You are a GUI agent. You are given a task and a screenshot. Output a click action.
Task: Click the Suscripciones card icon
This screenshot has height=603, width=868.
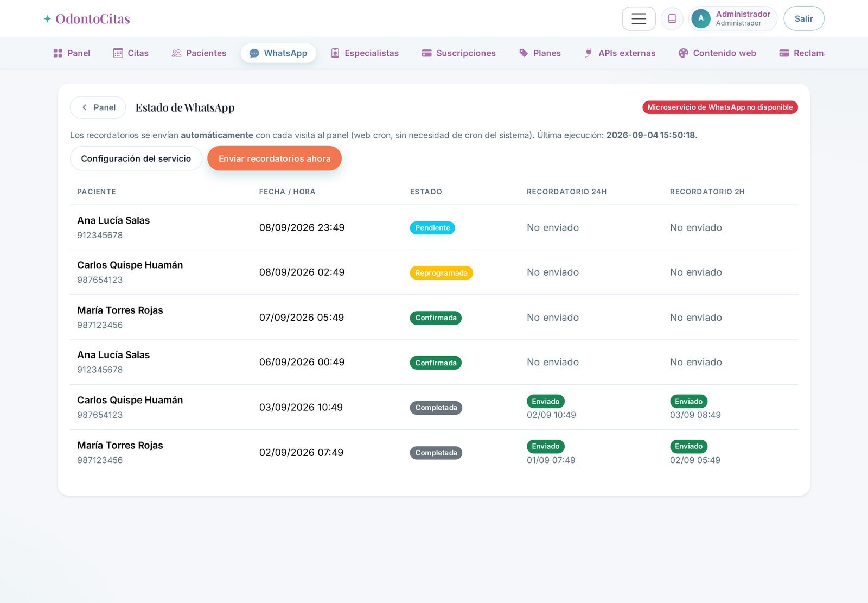pos(427,53)
